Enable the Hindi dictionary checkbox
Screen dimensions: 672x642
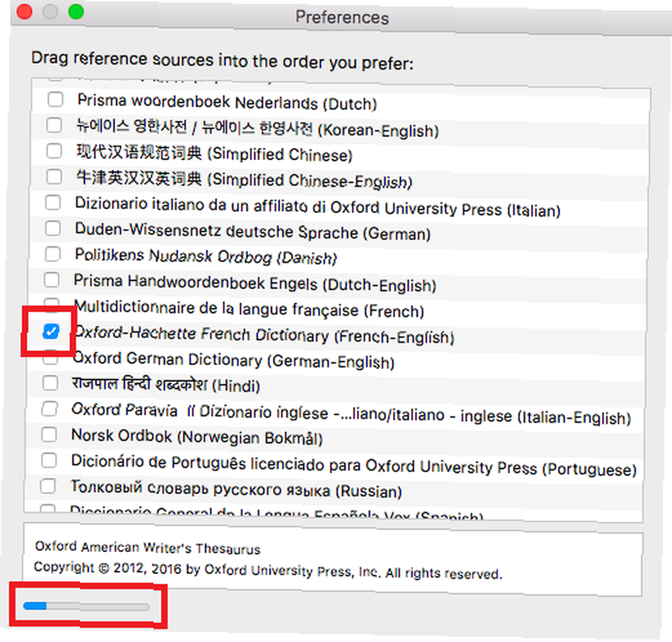[x=50, y=383]
